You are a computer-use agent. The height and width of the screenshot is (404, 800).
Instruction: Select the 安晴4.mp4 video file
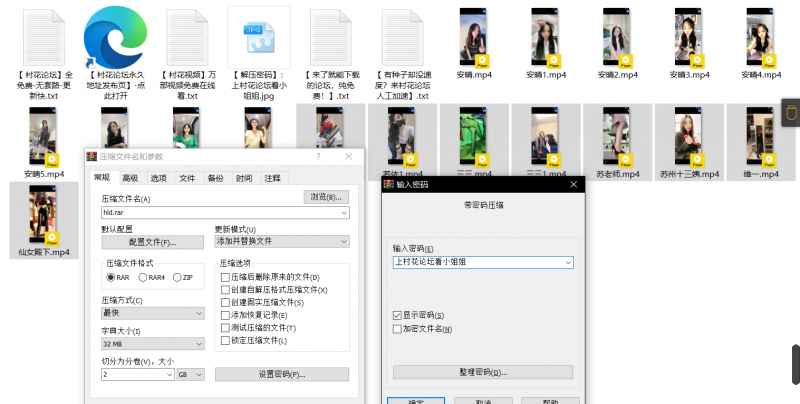(x=762, y=38)
